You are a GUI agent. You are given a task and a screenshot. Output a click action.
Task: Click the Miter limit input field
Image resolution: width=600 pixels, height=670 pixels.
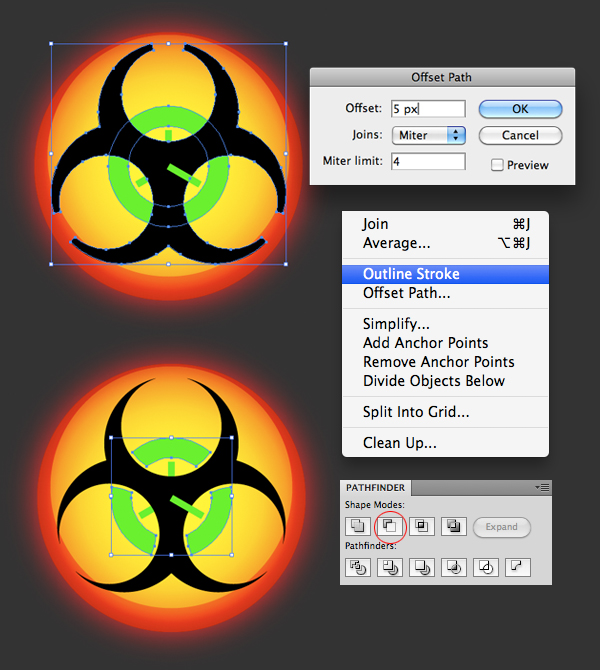pyautogui.click(x=428, y=161)
